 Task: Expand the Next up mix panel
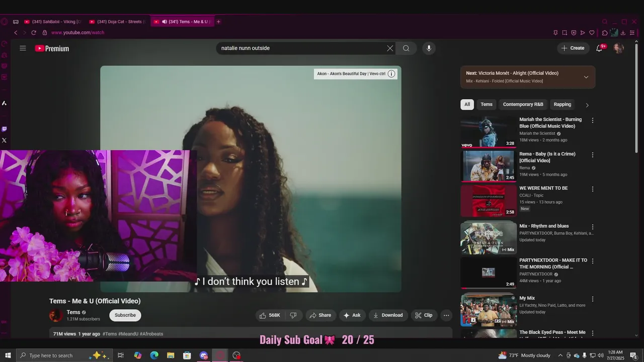(586, 77)
